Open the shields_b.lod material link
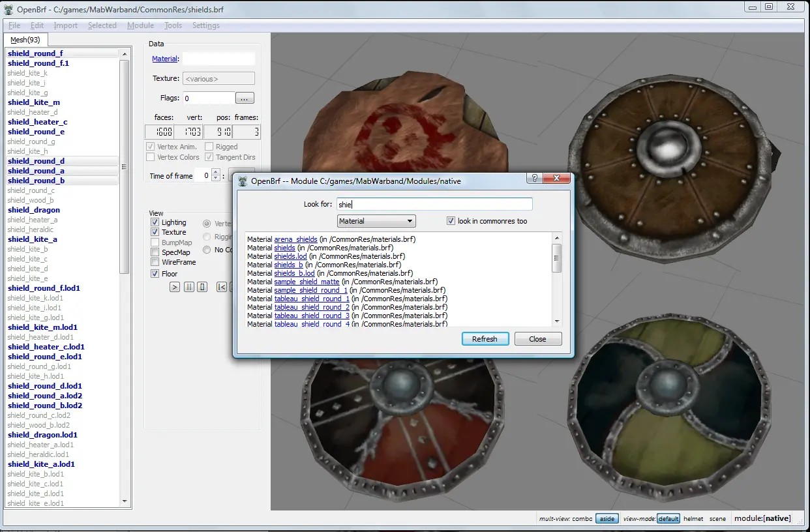The width and height of the screenshot is (810, 532). click(295, 273)
